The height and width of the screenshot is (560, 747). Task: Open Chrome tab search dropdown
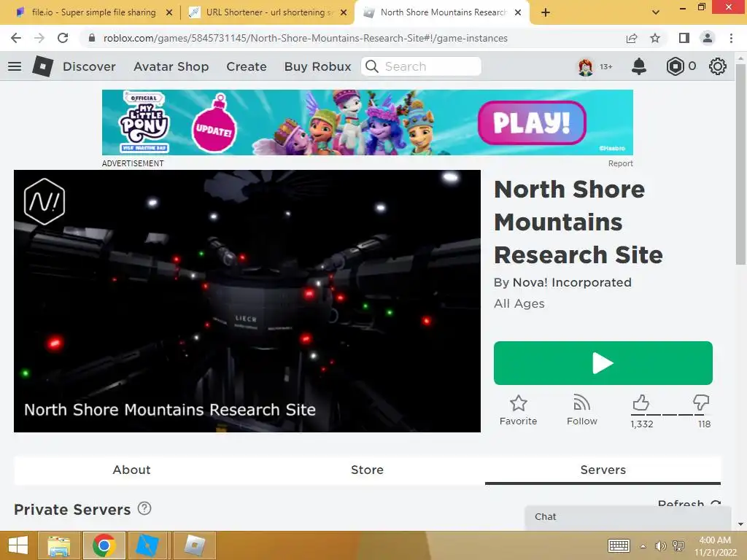point(656,12)
